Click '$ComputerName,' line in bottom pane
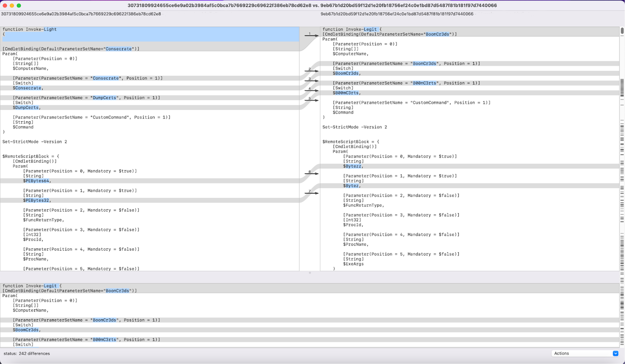 tap(30, 311)
